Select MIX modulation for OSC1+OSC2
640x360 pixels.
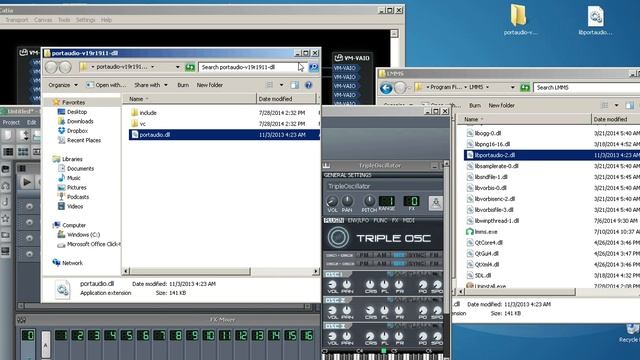(x=399, y=255)
